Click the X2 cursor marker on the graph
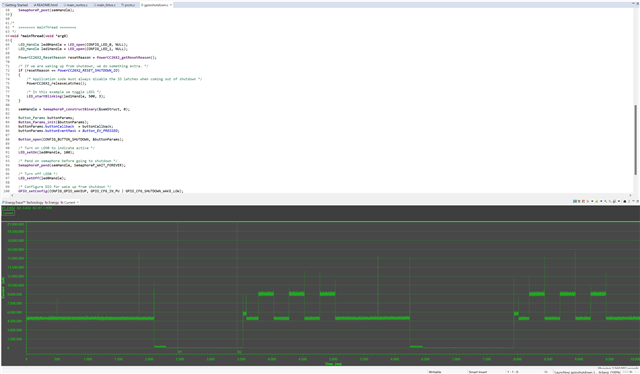The image size is (640, 374). point(240,352)
